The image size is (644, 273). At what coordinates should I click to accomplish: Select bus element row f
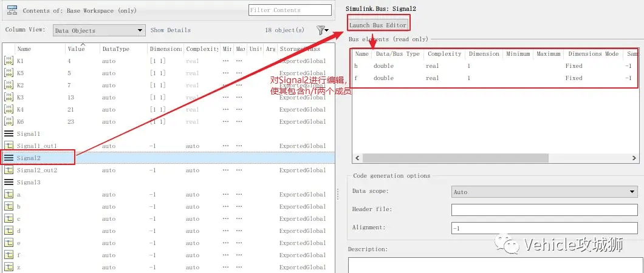point(495,78)
